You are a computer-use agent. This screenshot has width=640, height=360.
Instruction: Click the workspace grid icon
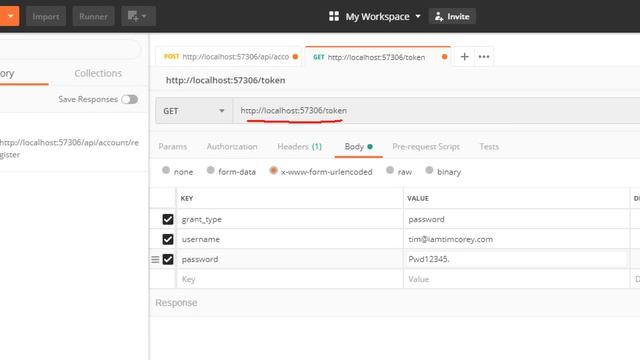[333, 16]
